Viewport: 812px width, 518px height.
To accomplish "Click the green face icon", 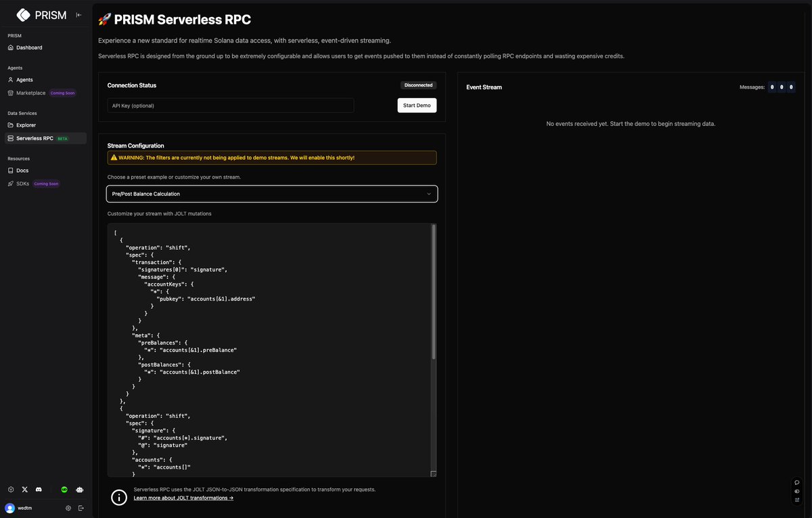I will point(65,489).
